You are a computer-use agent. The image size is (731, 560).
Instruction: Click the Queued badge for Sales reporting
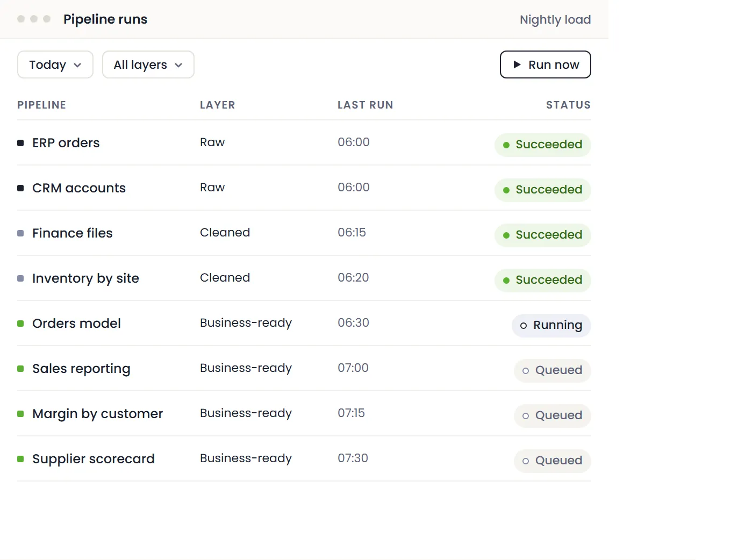point(552,370)
